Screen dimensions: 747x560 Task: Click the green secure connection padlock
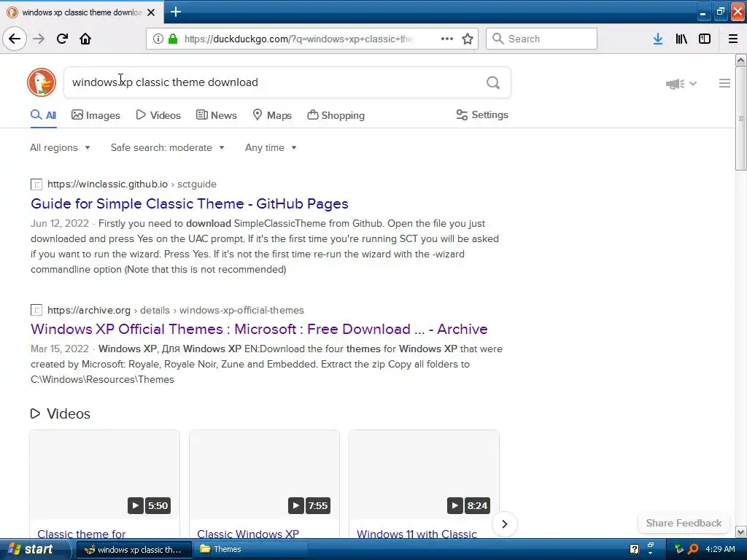[x=173, y=39]
